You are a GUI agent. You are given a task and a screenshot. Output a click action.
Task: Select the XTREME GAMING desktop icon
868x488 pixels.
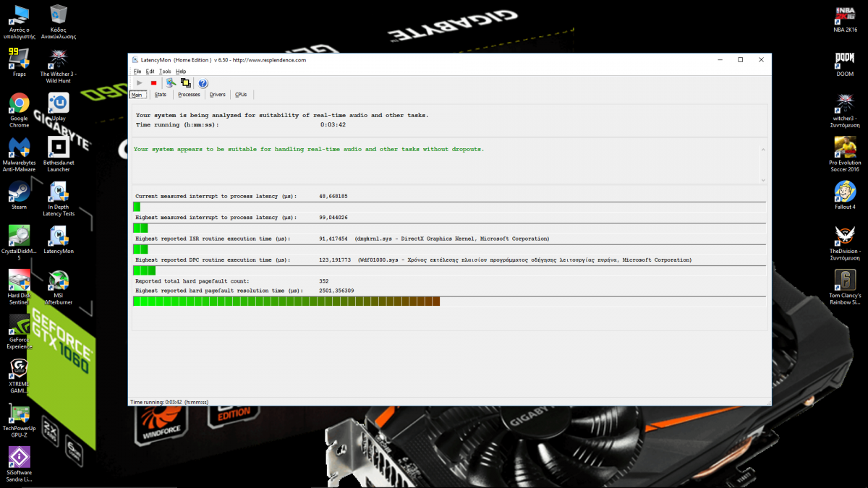click(19, 376)
